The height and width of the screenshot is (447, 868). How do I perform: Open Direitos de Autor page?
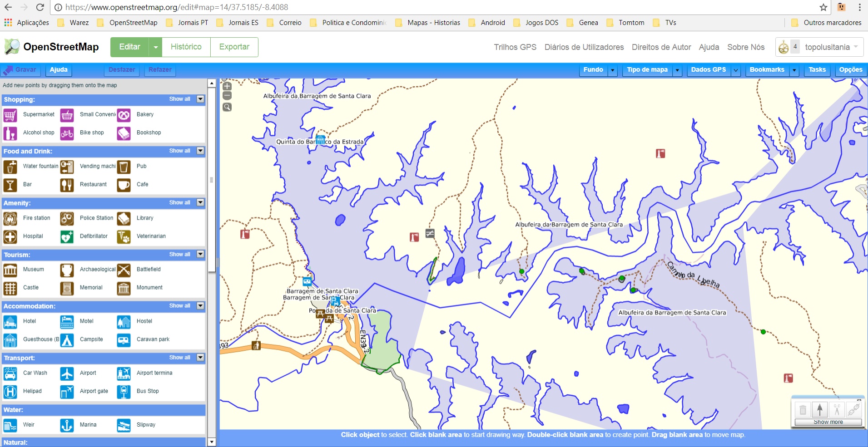(x=661, y=47)
